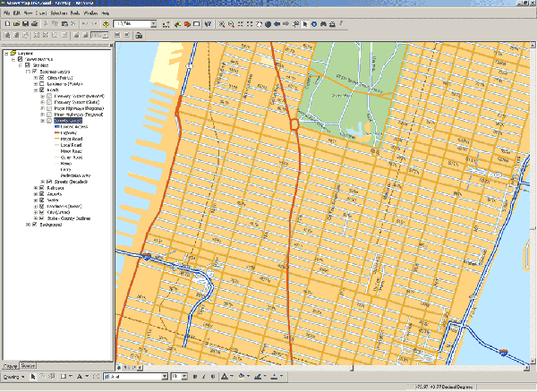
Task: Select the Identify tool
Action: [314, 24]
